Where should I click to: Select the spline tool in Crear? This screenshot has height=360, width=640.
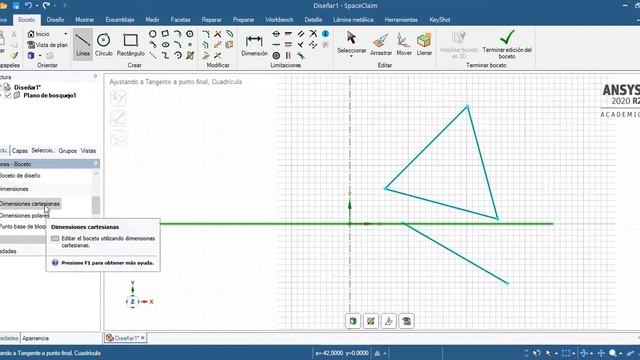165,55
